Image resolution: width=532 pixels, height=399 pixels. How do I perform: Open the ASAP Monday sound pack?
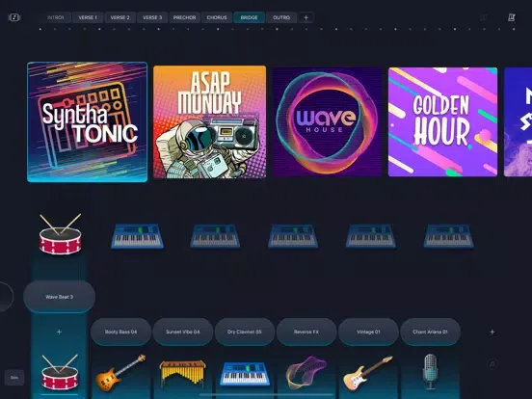(x=210, y=121)
